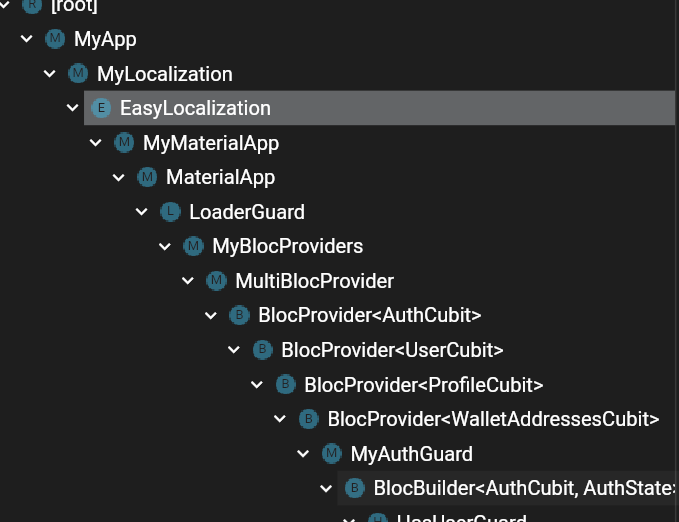The width and height of the screenshot is (679, 522).
Task: Select the BlocProvider<ProfileCubit> label
Action: [x=424, y=384]
